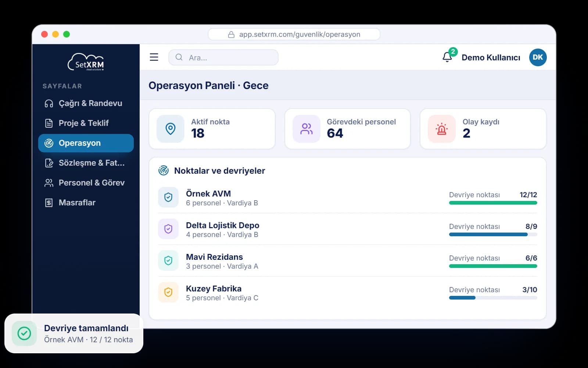Click the Kuzey Fabrika 3/10 progress bar
Screen dimensions: 588x368
493,298
